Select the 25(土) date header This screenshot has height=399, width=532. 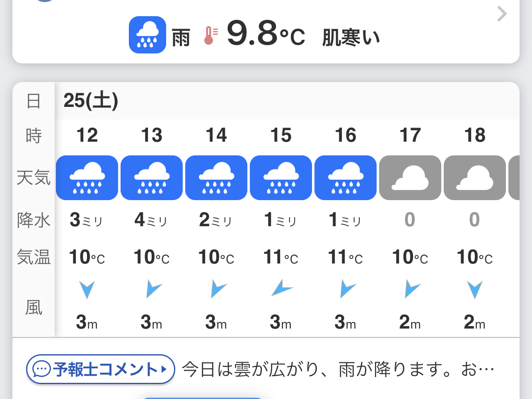point(91,101)
